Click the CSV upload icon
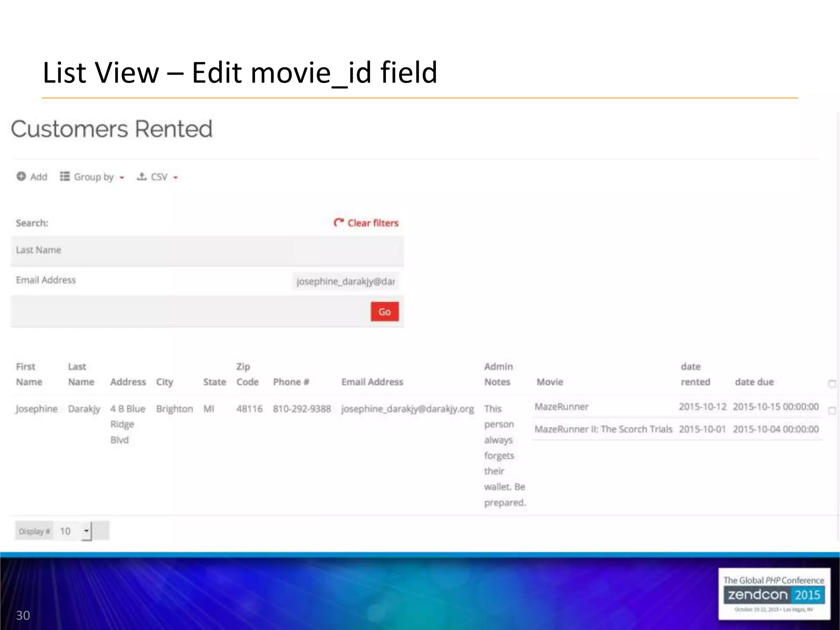The height and width of the screenshot is (630, 840). tap(142, 176)
